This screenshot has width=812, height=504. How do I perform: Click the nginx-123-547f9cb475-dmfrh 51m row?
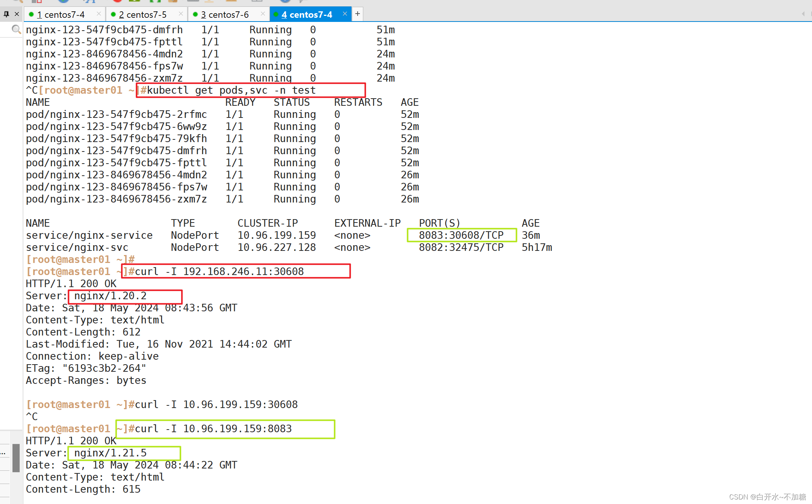point(210,30)
